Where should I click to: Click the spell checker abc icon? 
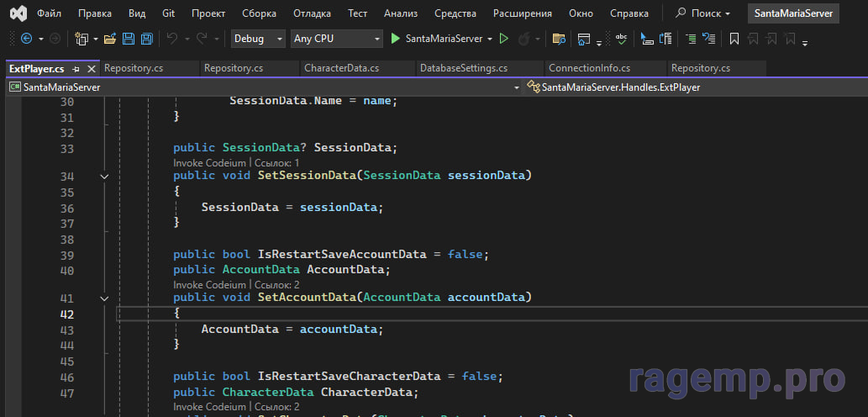[x=621, y=39]
